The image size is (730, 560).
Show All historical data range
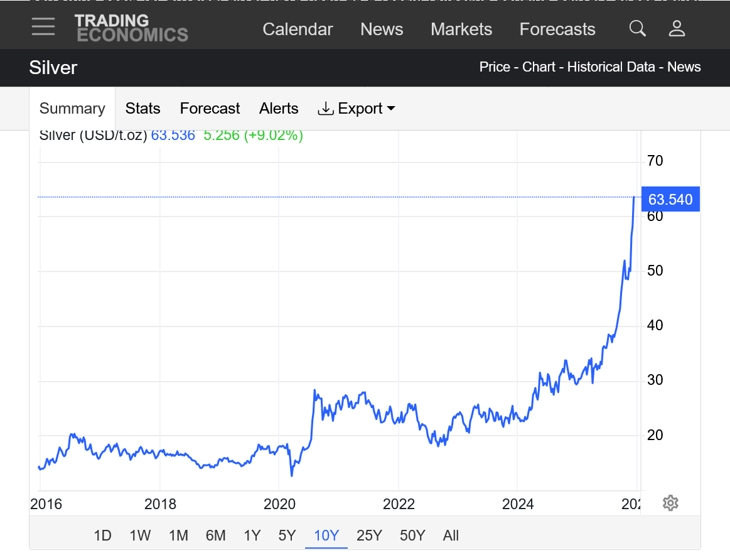click(451, 536)
